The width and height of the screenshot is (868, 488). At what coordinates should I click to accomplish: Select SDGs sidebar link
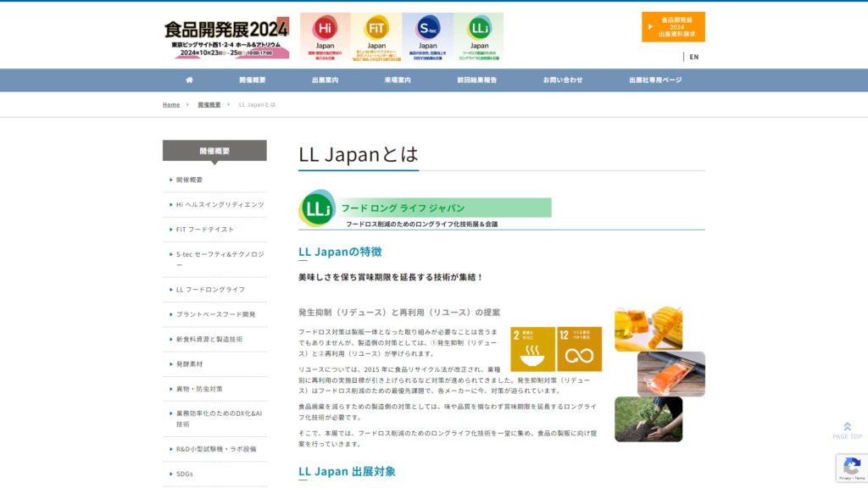point(184,474)
